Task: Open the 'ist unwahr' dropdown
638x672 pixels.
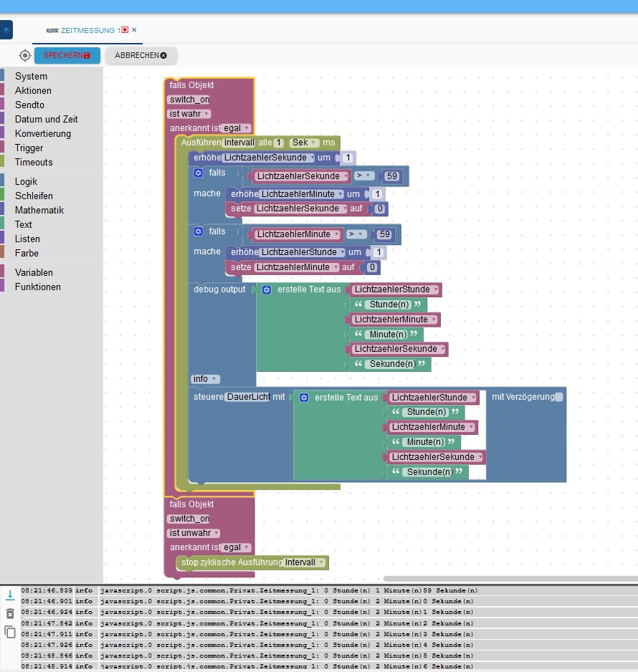Action: tap(194, 533)
